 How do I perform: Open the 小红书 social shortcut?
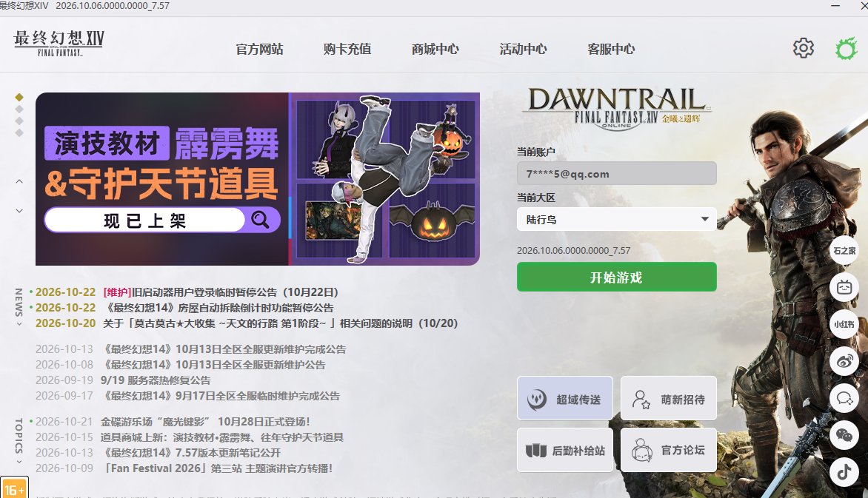tap(844, 324)
